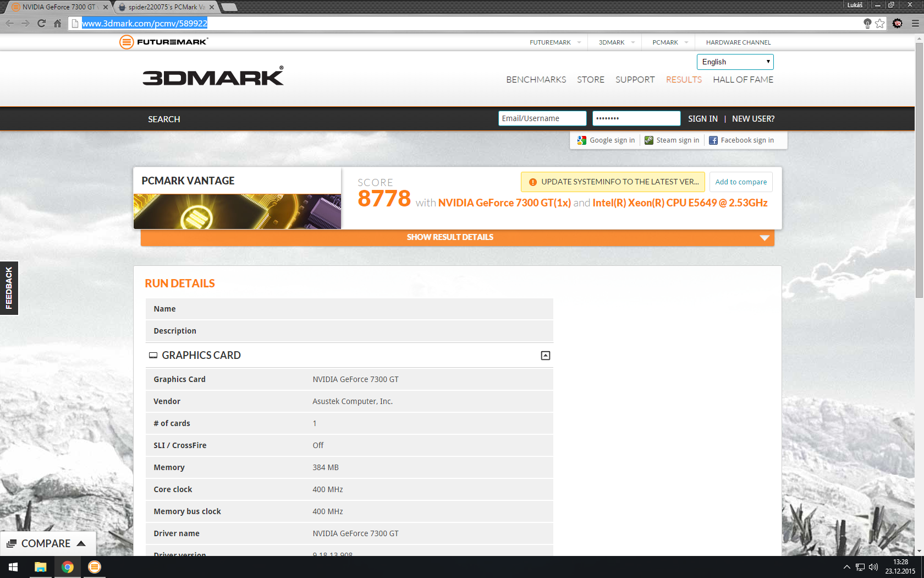
Task: Click Add to compare button
Action: coord(741,182)
